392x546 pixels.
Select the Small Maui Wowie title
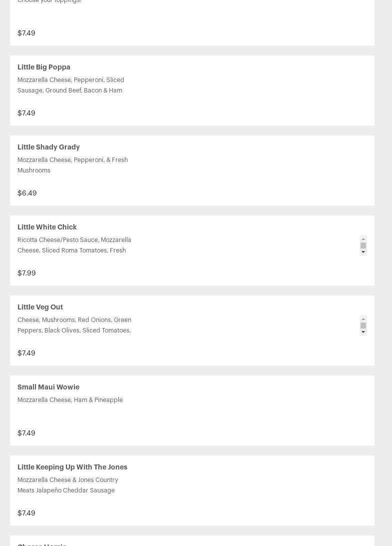pos(48,387)
